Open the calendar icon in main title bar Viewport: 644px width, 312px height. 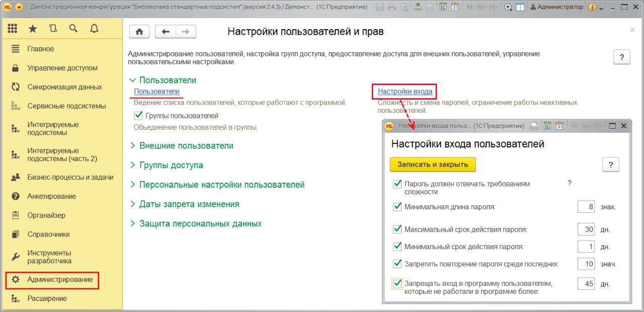[x=455, y=7]
